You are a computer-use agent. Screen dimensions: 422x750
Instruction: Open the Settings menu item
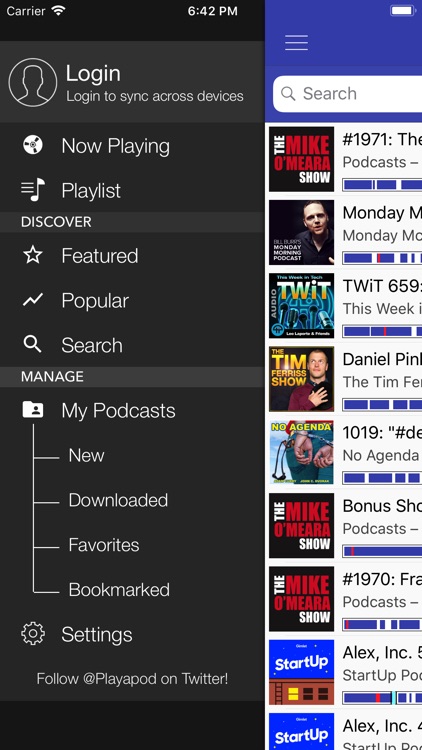point(97,635)
